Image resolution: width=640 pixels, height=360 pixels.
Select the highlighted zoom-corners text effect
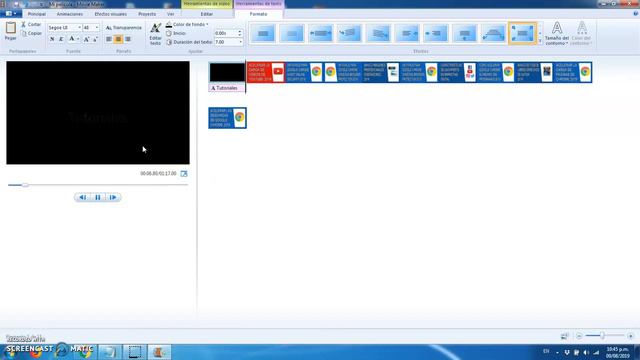[522, 33]
